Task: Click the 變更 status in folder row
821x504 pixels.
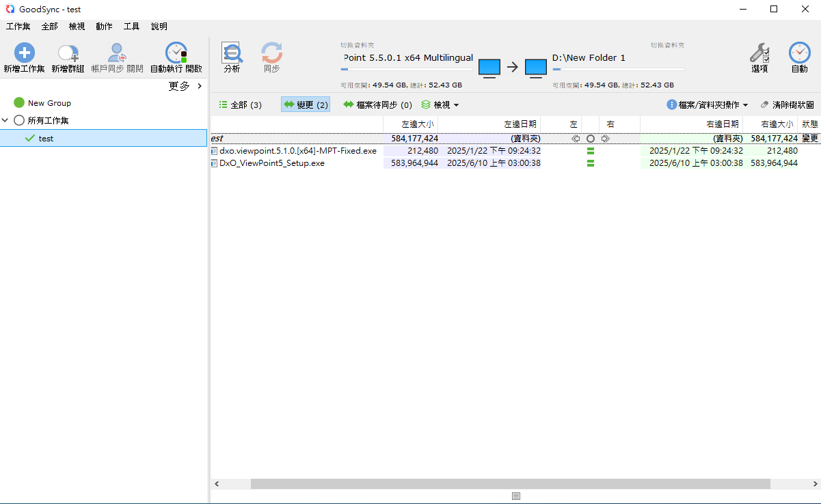Action: pyautogui.click(x=809, y=139)
